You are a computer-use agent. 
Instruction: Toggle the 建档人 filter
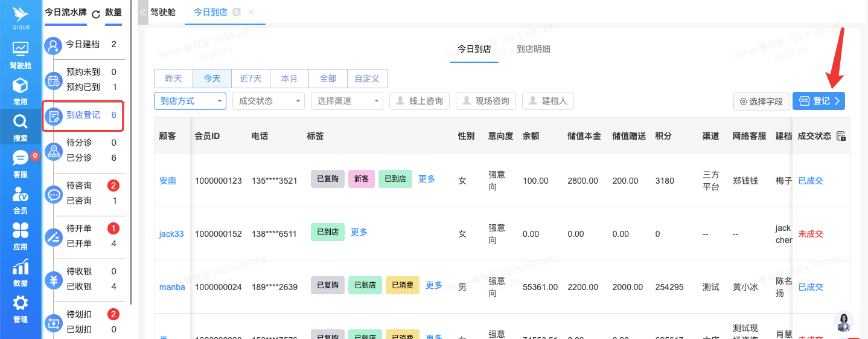547,101
